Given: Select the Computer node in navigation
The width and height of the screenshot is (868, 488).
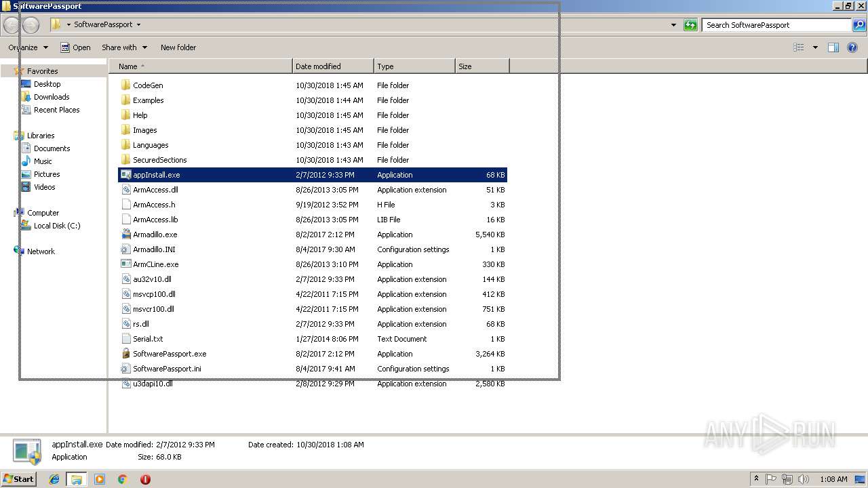Looking at the screenshot, I should click(43, 213).
